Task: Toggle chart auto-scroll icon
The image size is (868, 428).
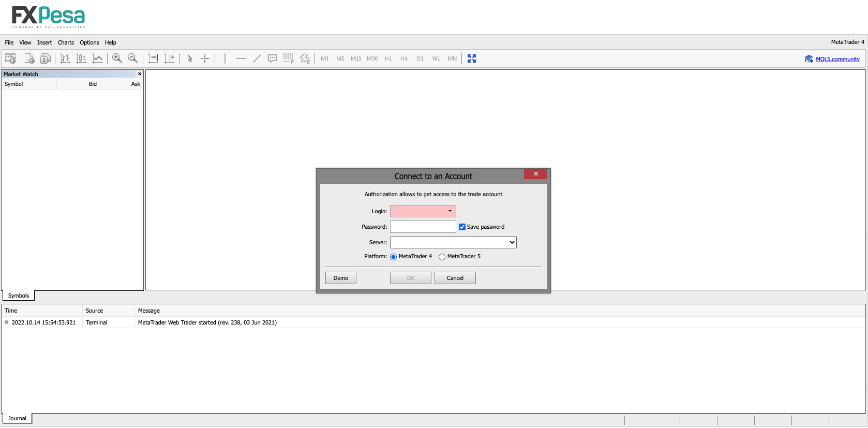Action: [153, 58]
